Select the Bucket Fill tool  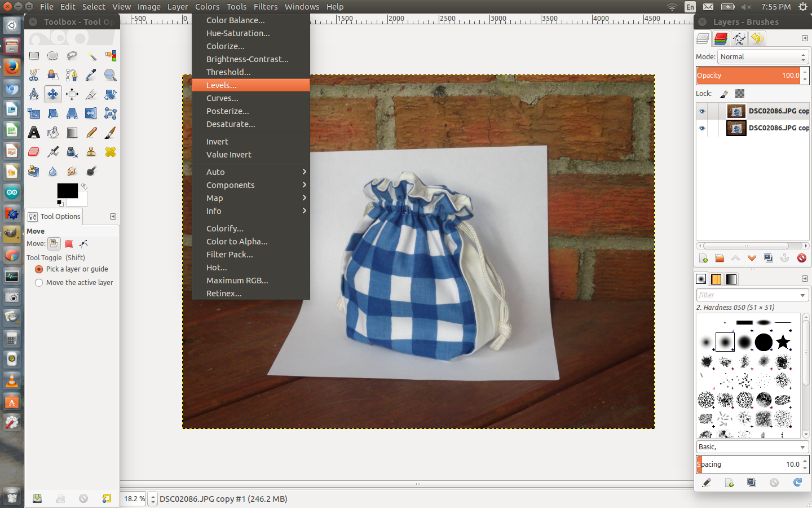click(53, 133)
